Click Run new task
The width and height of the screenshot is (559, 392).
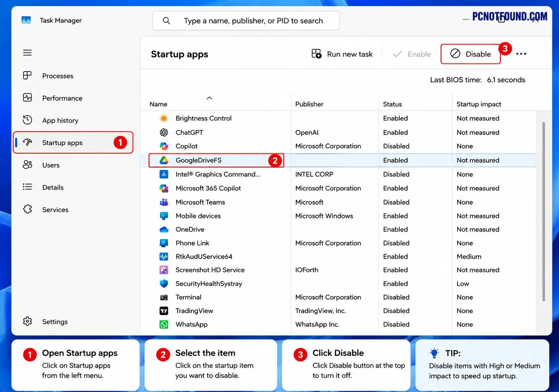pyautogui.click(x=342, y=54)
